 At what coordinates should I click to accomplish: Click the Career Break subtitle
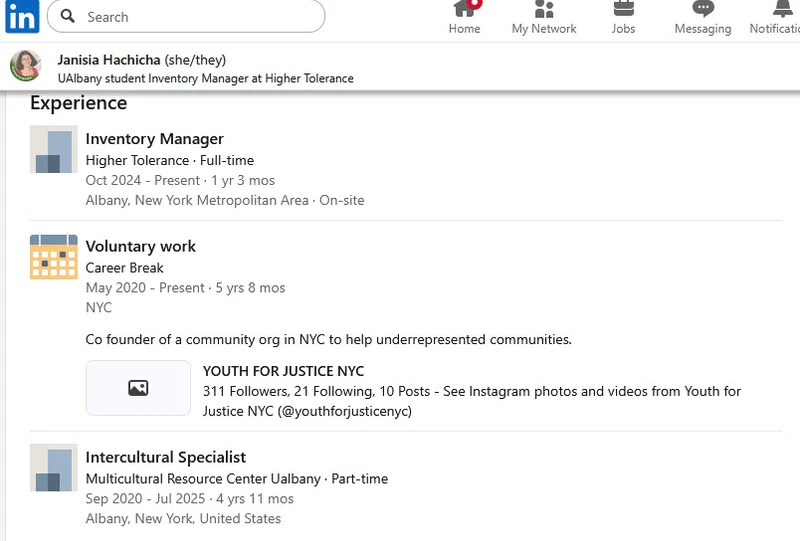124,267
